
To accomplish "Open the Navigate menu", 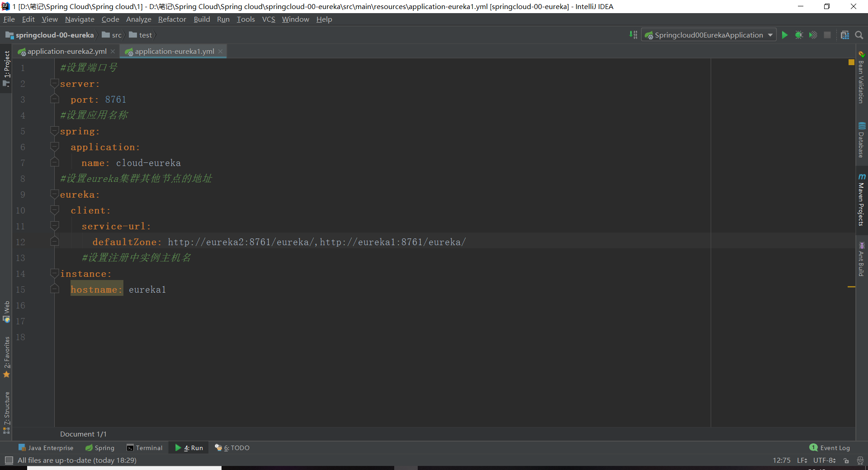I will (80, 19).
